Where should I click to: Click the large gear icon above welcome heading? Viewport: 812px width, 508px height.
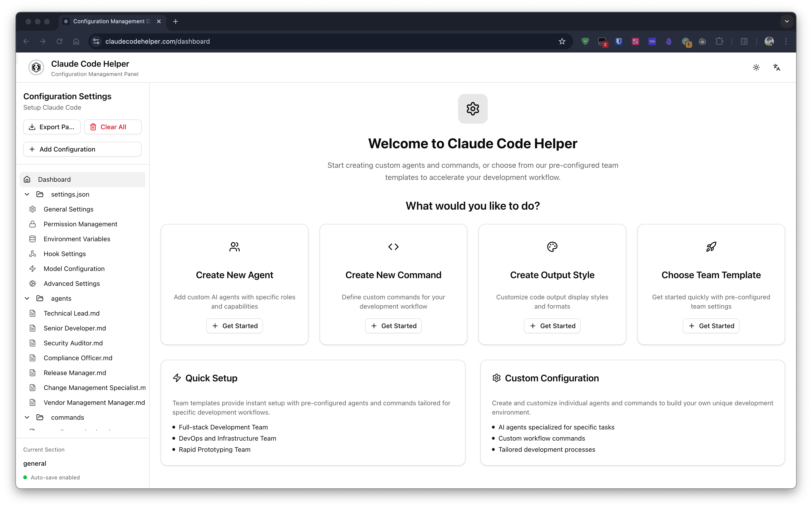(473, 109)
